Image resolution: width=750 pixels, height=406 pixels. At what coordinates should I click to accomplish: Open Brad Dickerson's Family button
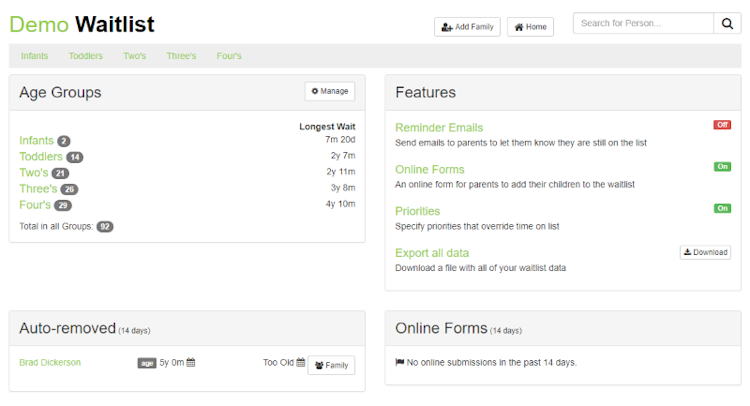point(331,365)
